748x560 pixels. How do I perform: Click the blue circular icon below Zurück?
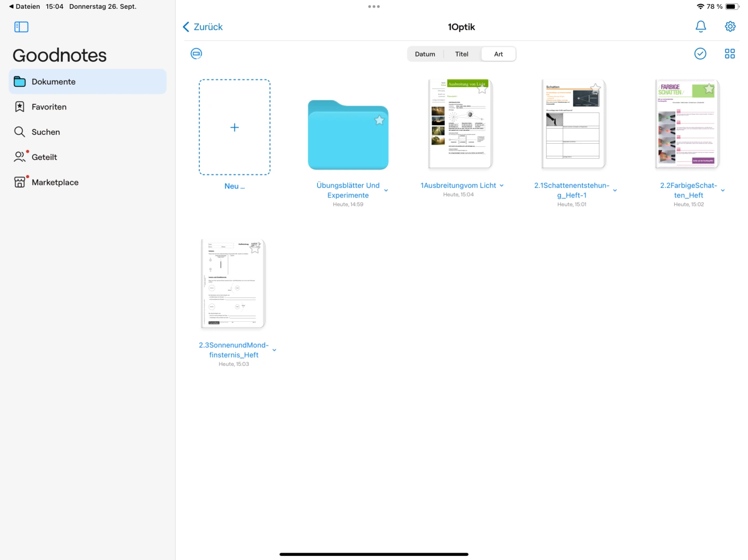click(196, 53)
